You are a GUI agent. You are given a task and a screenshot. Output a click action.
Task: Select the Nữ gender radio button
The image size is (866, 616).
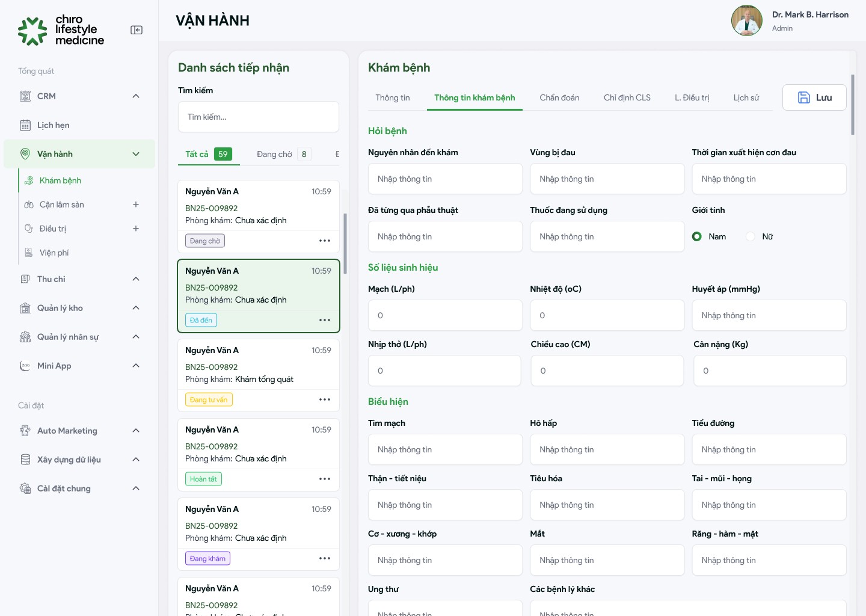click(x=751, y=236)
